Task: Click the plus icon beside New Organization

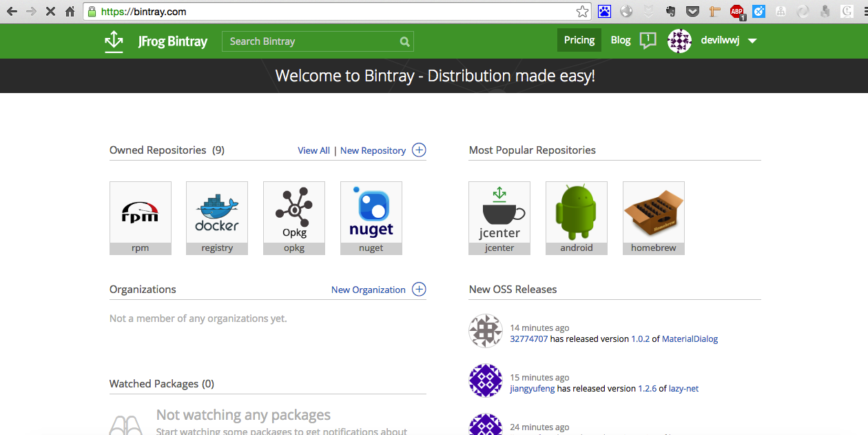Action: 419,289
